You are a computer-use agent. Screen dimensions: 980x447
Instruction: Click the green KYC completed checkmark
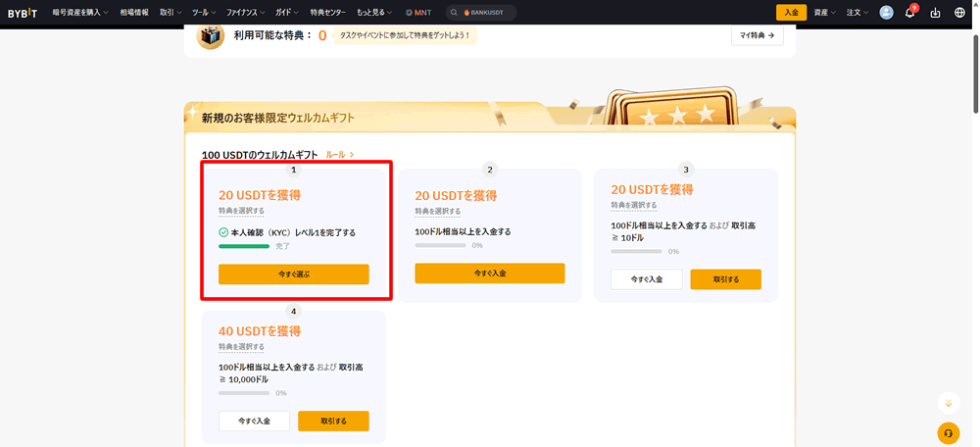tap(223, 232)
